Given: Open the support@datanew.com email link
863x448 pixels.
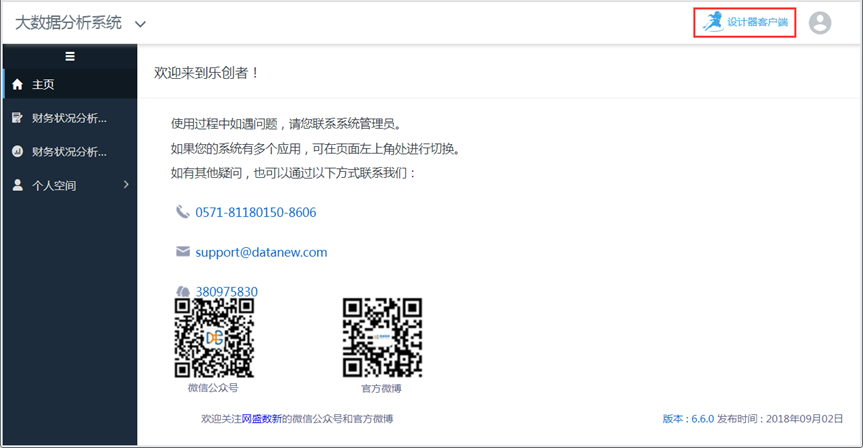Looking at the screenshot, I should pos(261,252).
